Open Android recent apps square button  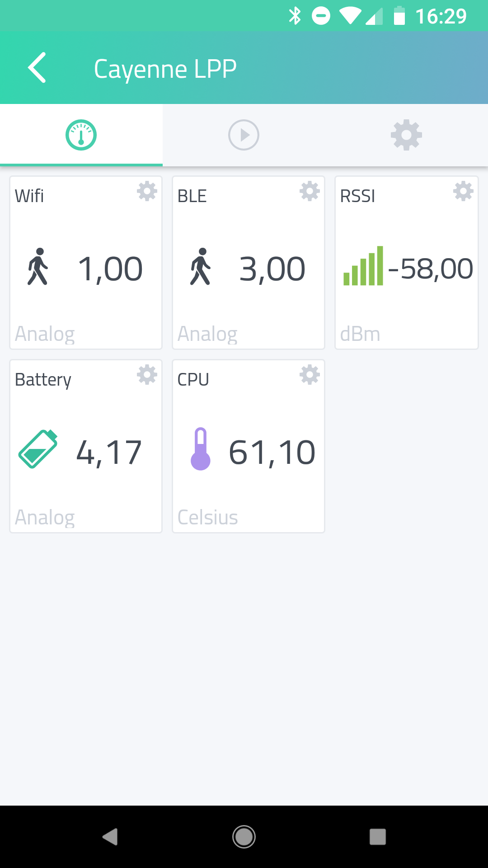coord(378,837)
